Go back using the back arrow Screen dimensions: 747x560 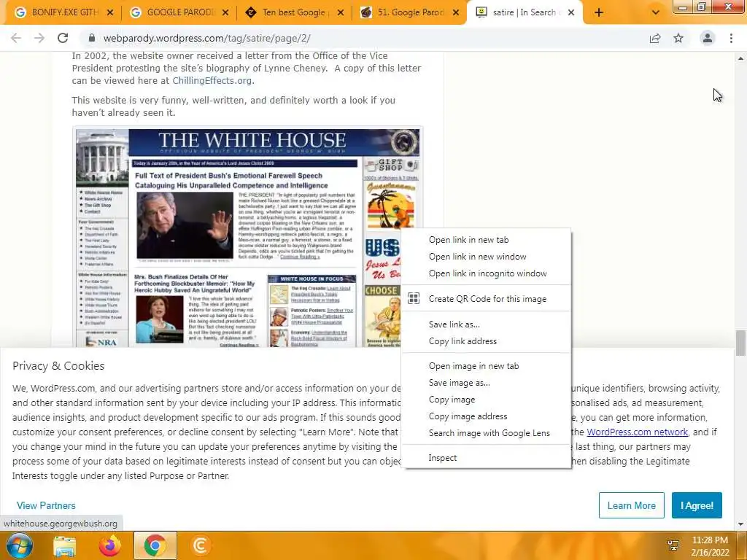(x=16, y=38)
